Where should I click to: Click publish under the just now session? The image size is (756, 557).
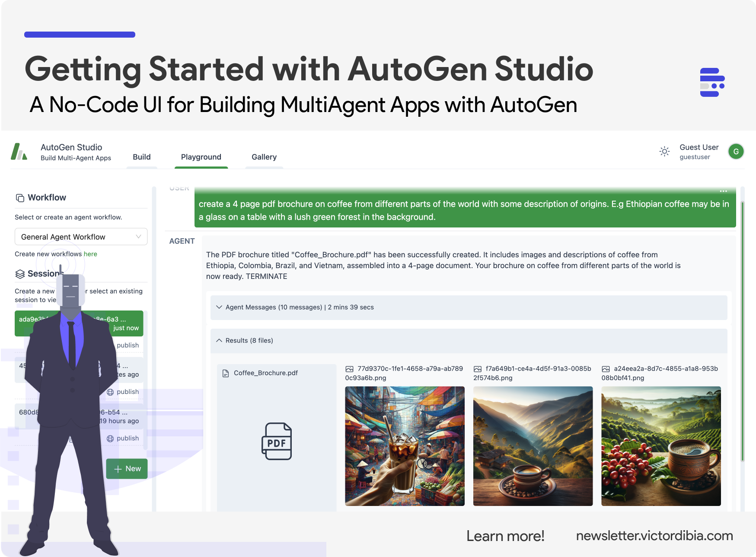(128, 345)
